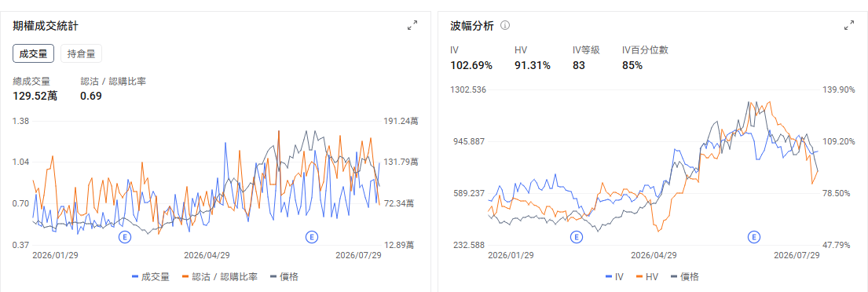Switch to the 持倉量 tab
This screenshot has height=292, width=868.
coord(82,53)
